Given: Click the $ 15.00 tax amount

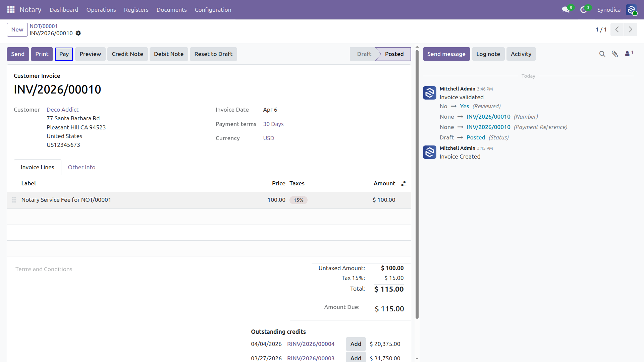Looking at the screenshot, I should click(394, 278).
